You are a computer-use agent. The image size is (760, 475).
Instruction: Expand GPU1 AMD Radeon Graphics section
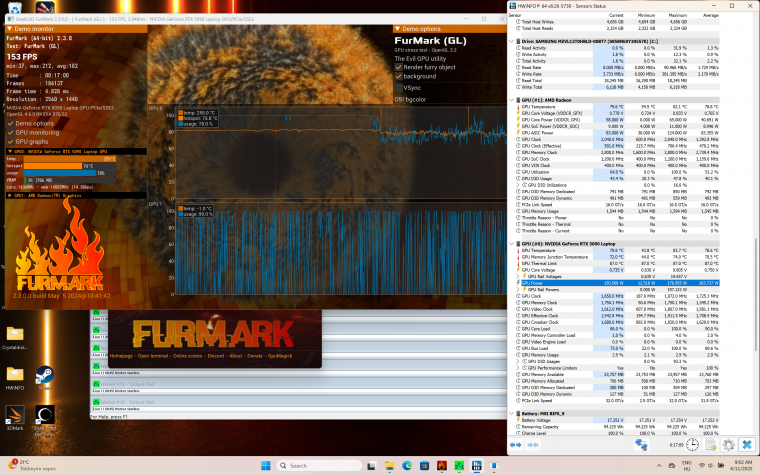(x=9, y=195)
